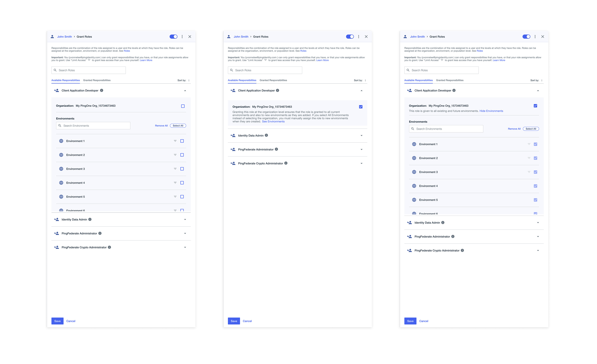Open Sort by options icon in right panel
The height and width of the screenshot is (364, 597).
point(542,80)
